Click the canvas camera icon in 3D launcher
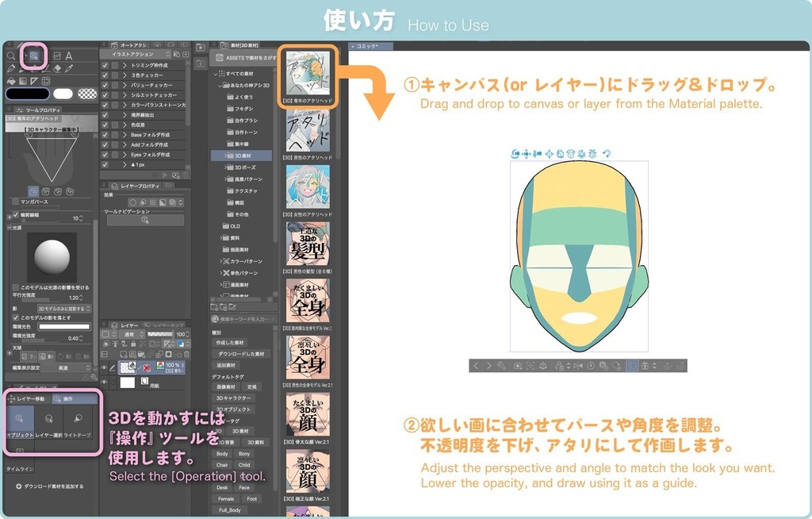Screen dimensions: 812x519 (x=517, y=366)
